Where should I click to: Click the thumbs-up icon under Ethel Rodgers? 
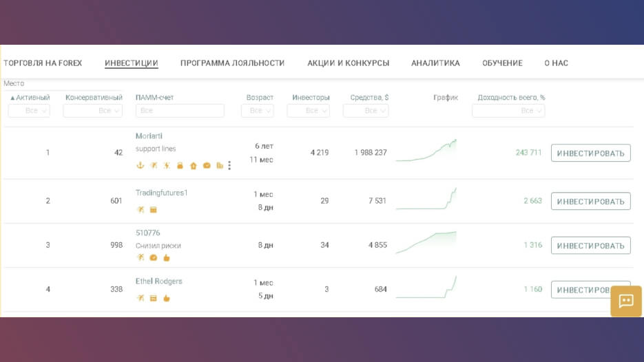[167, 298]
